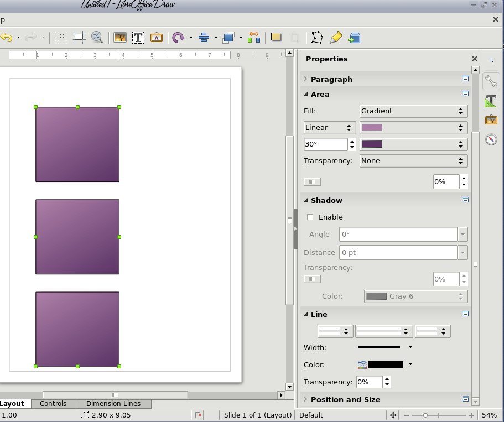Select the Edit Points tool
The width and height of the screenshot is (504, 422).
tap(317, 38)
